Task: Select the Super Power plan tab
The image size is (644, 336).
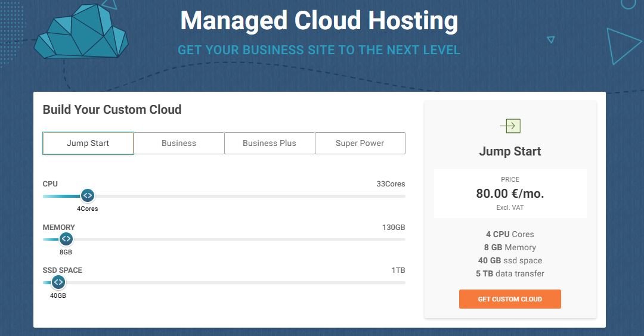Action: tap(360, 143)
